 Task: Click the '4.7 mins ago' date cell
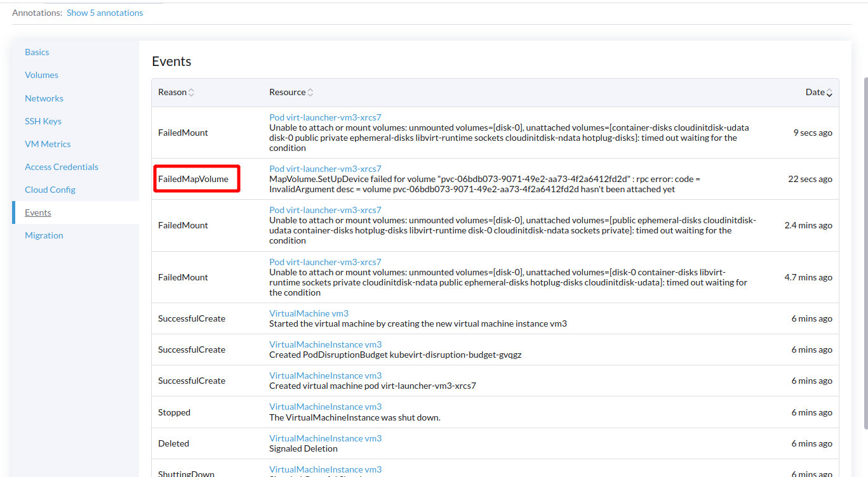click(x=808, y=277)
